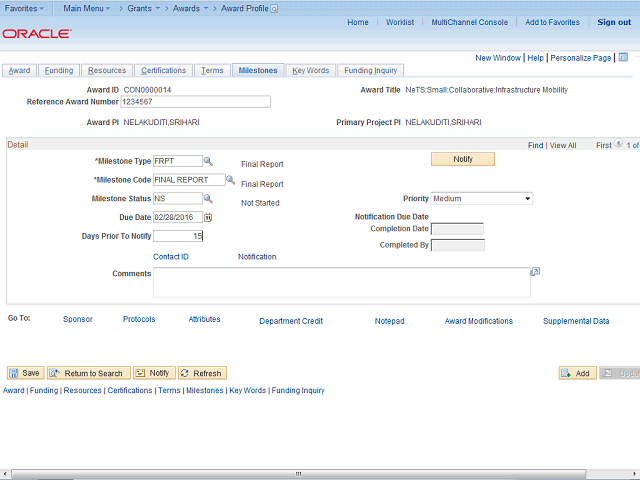
Task: Go to Attributes link
Action: coord(204,319)
